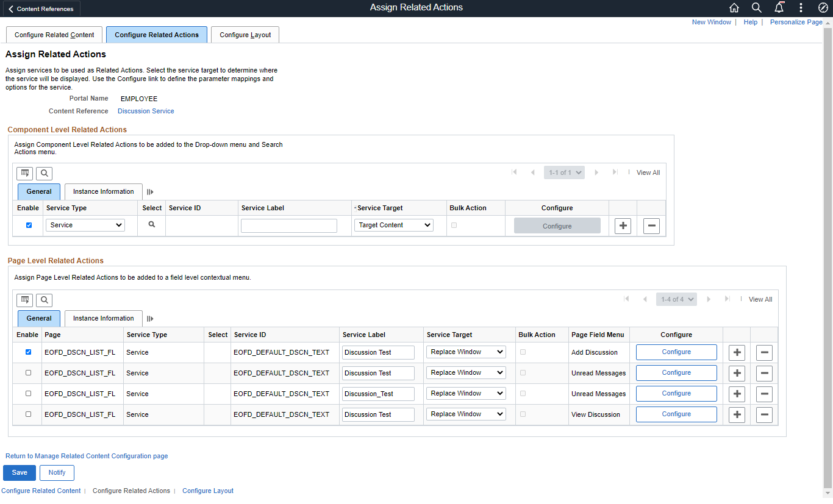Delete row in Component Level Related Actions

(651, 226)
